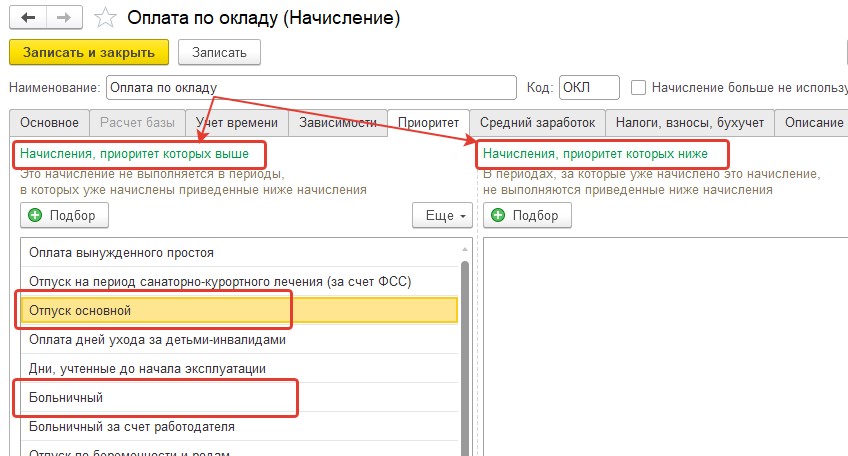Open the Еще dropdown menu

pos(442,215)
